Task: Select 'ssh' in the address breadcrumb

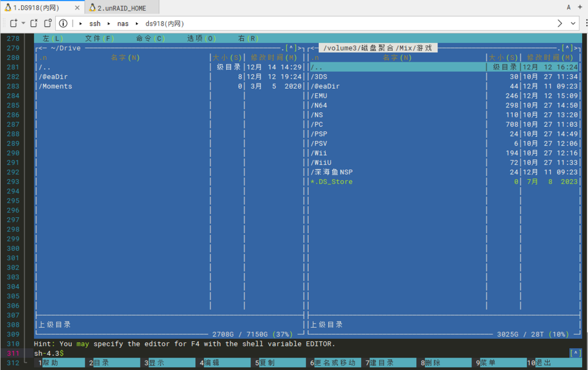Action: [95, 23]
